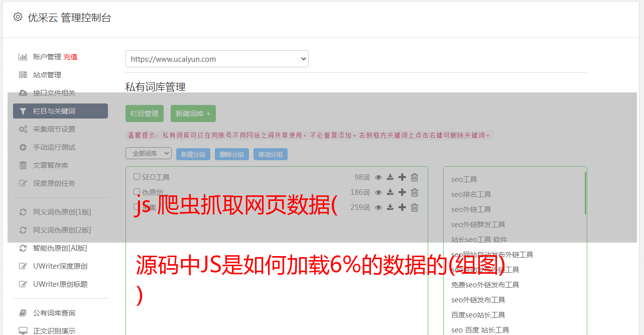Click the 删除分组 button
This screenshot has width=644, height=335.
click(x=232, y=155)
